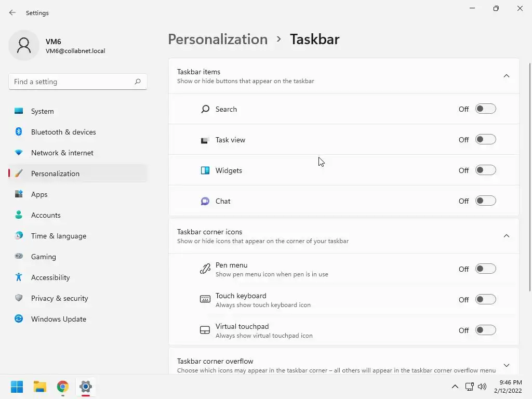Click the Touch keyboard icon
Image resolution: width=532 pixels, height=399 pixels.
(205, 299)
